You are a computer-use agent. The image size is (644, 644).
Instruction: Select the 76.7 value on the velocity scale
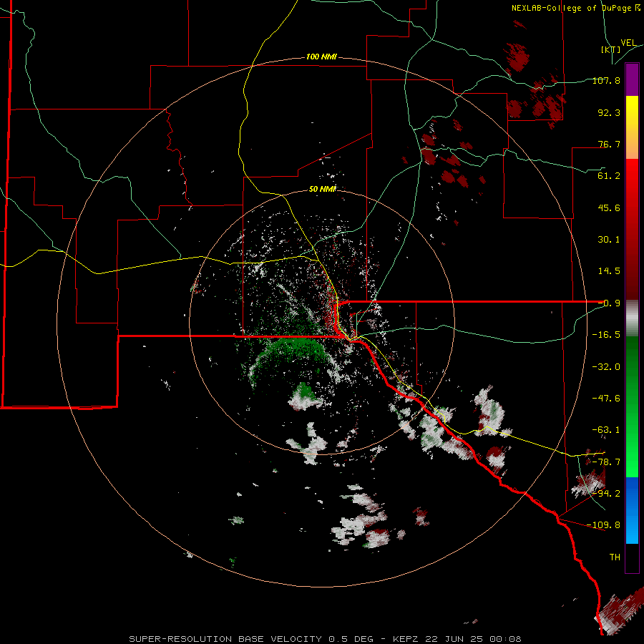609,144
